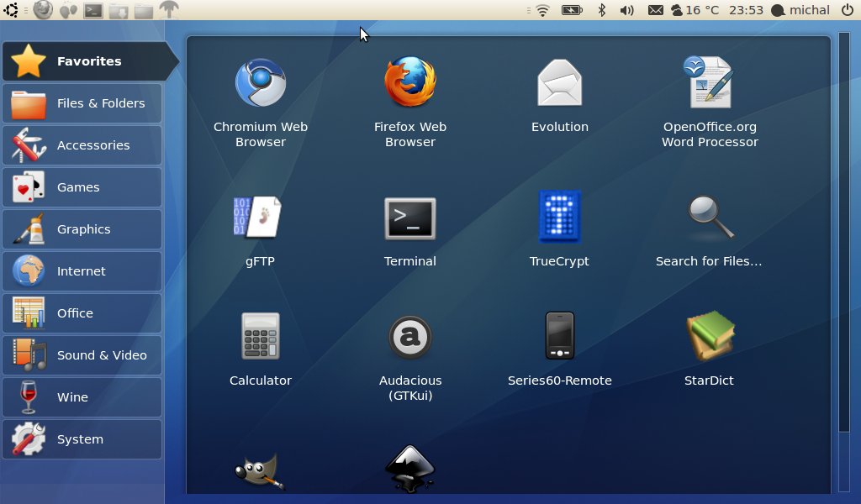Open Inkscape via the black mountain icon
The height and width of the screenshot is (504, 861).
point(409,469)
